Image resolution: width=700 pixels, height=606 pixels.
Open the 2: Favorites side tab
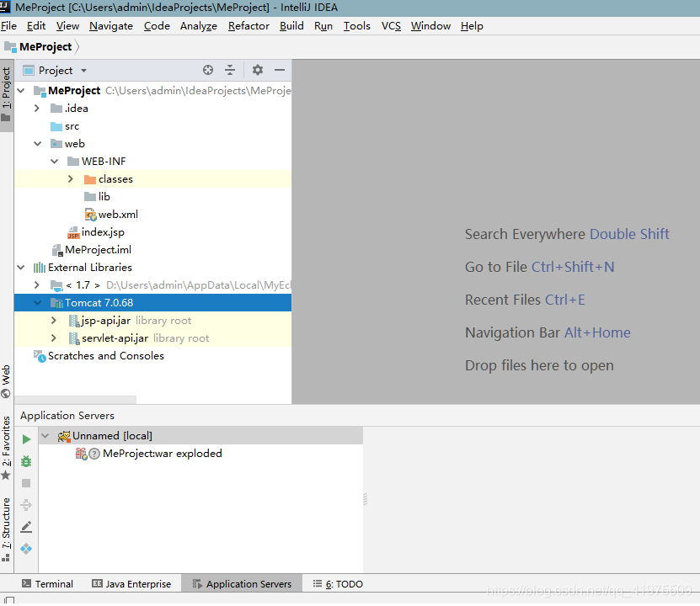pyautogui.click(x=6, y=448)
